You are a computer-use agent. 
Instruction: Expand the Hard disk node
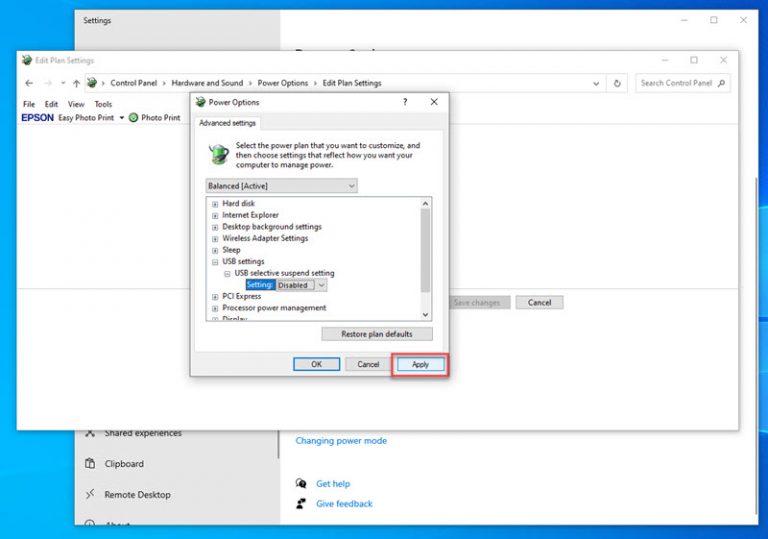coord(215,204)
